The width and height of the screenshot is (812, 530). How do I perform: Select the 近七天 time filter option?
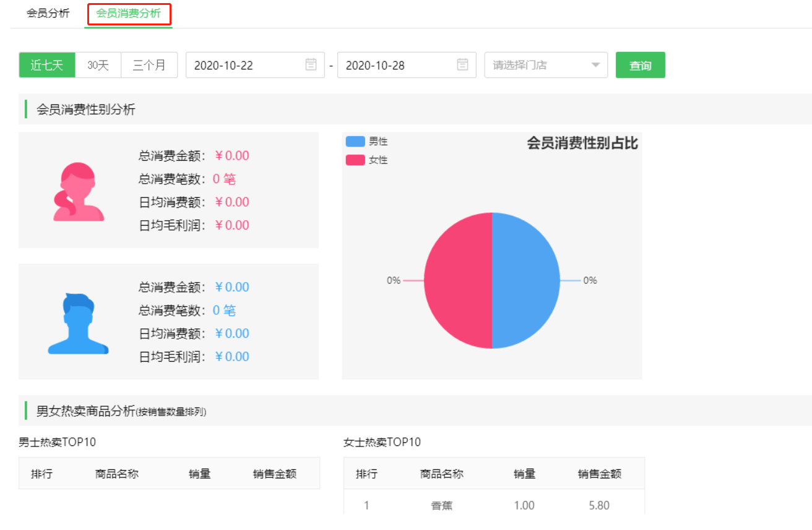click(x=47, y=65)
